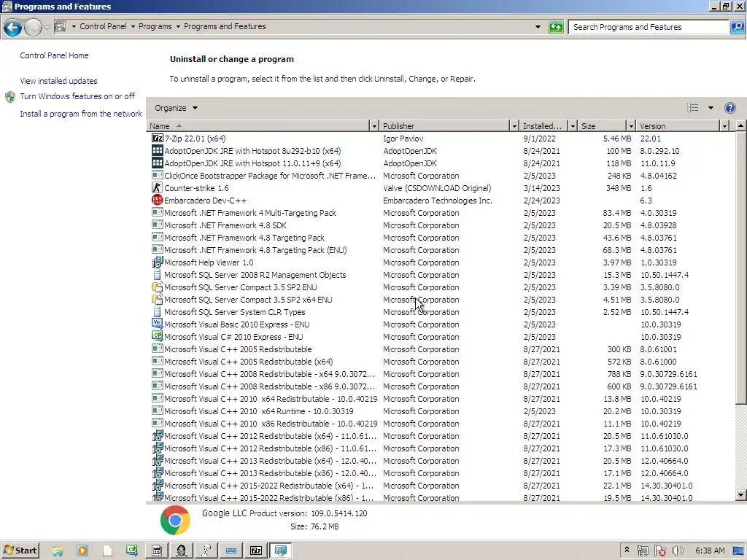
Task: Open the Organize dropdown menu
Action: pyautogui.click(x=176, y=108)
